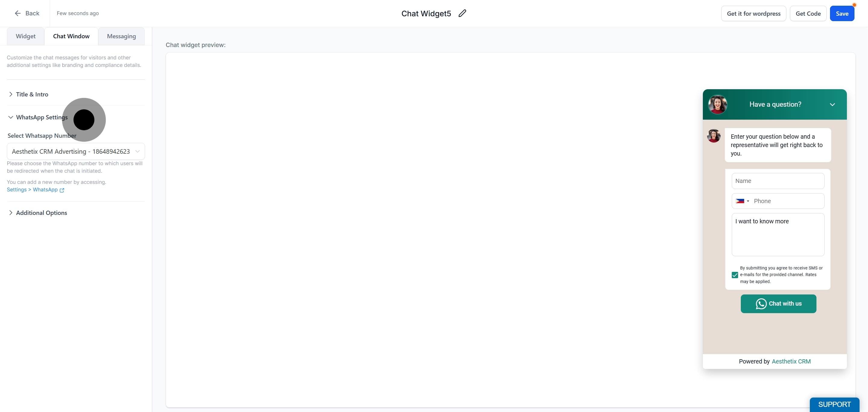Open the Select Whatsapp Number dropdown

point(76,151)
